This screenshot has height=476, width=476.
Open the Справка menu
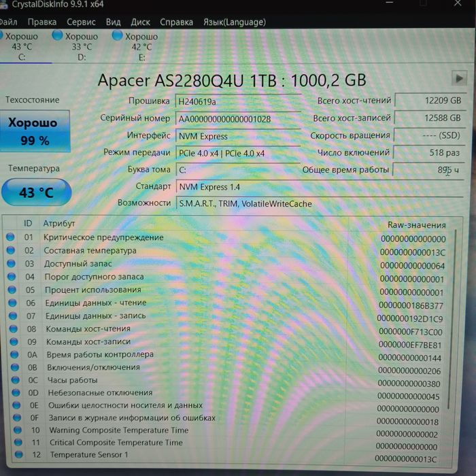pyautogui.click(x=176, y=22)
